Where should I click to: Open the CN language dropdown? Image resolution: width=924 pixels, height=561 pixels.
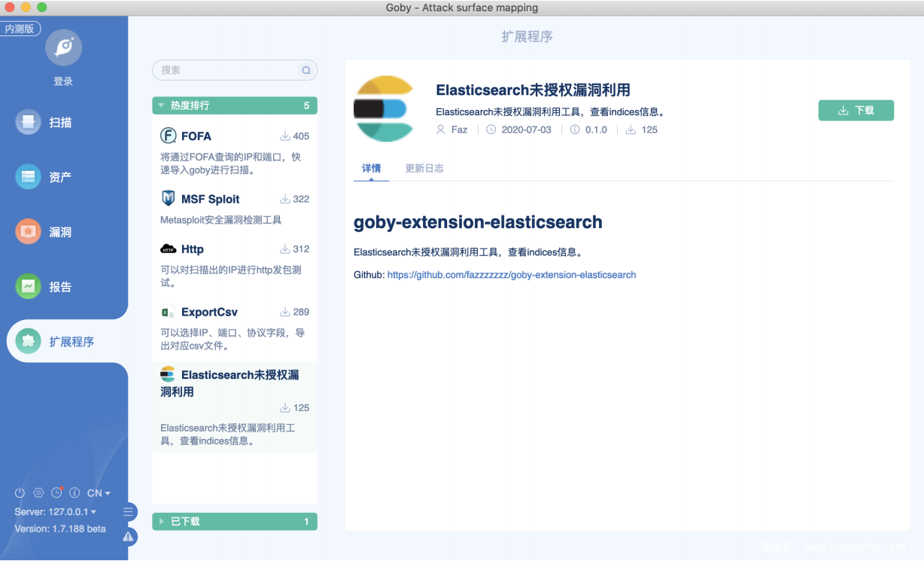(x=99, y=493)
